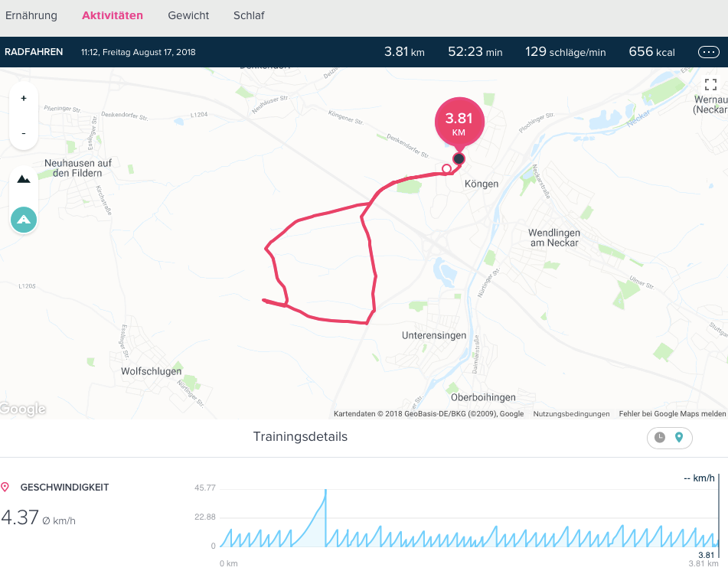This screenshot has width=728, height=574.
Task: Click Fehler bei Google Maps melden
Action: (672, 414)
